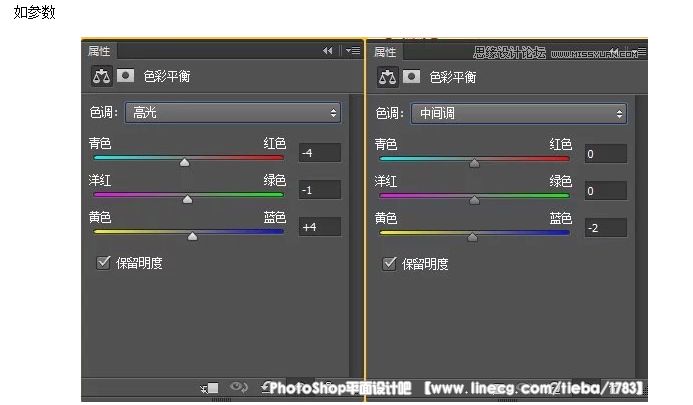Screen dimensions: 693x405
Task: Click the 洋红-绿色 slider handle in the 高光 panel
Action: 187,199
